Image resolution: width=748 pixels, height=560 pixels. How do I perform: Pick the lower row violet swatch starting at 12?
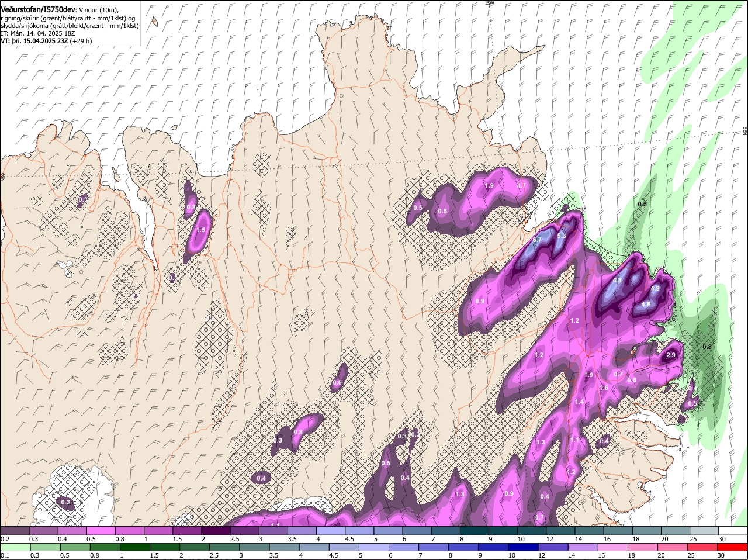[553, 547]
